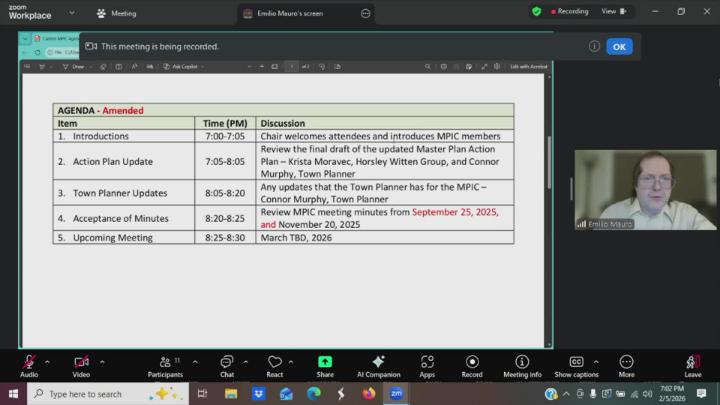This screenshot has height=405, width=720.
Task: Open the Participants panel
Action: 165,362
